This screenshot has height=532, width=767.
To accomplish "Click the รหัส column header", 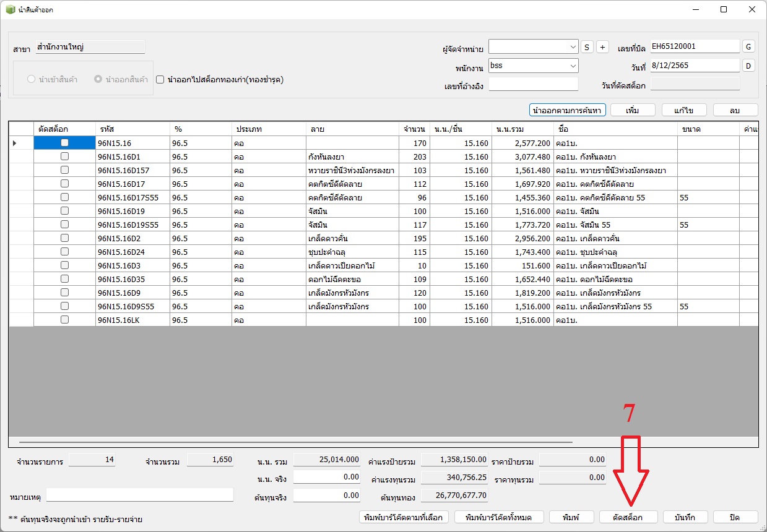I will pos(132,129).
